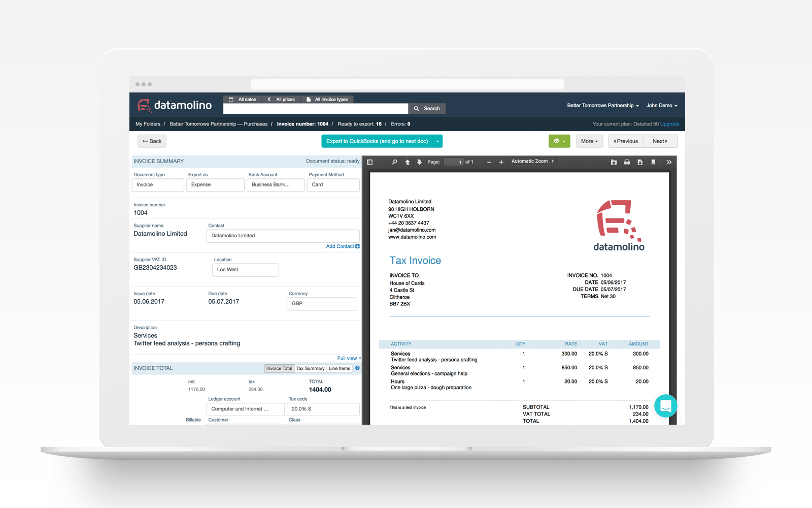Click the main search input field

click(316, 109)
